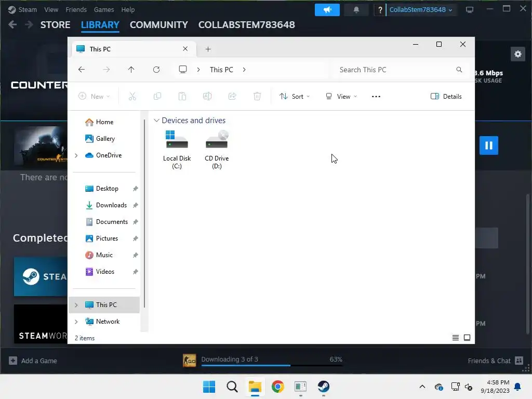The width and height of the screenshot is (532, 399).
Task: Click the Paste toolbar icon
Action: coord(182,96)
